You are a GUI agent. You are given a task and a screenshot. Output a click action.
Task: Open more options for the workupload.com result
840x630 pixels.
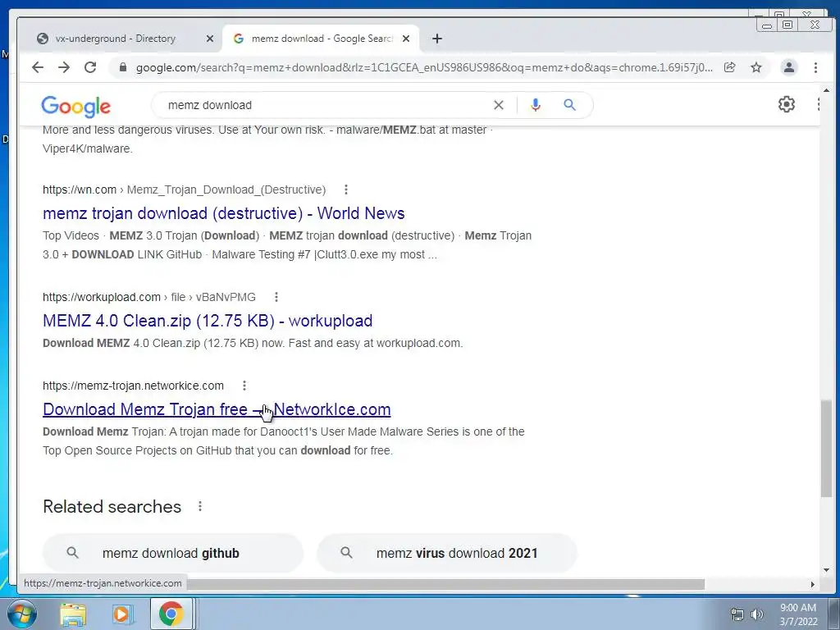276,297
